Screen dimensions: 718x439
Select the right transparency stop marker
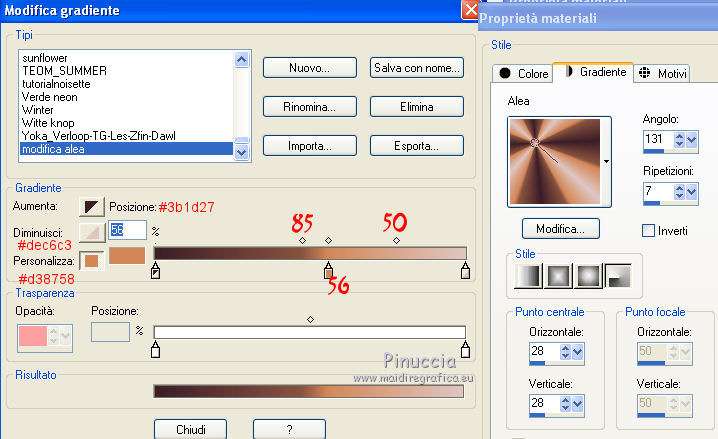(x=465, y=349)
